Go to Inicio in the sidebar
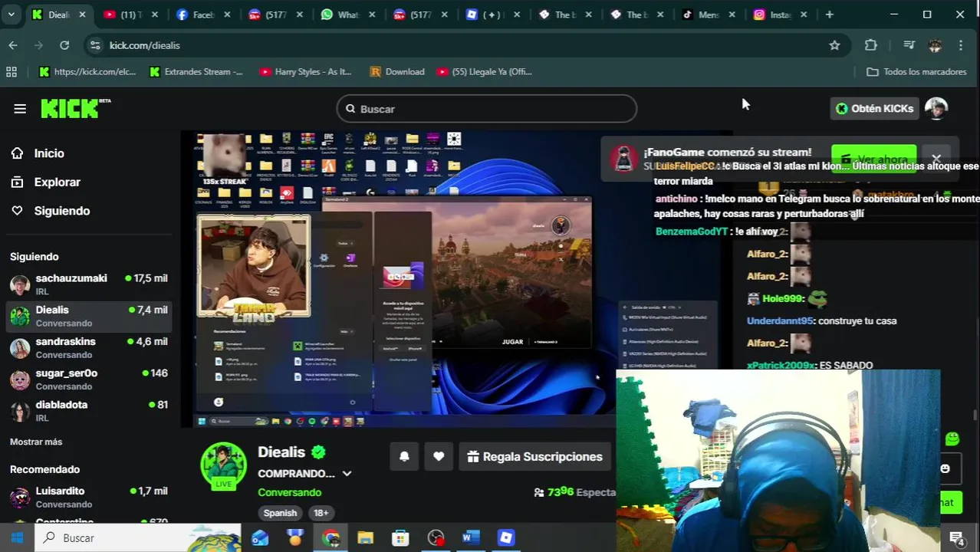980x552 pixels. coord(49,153)
